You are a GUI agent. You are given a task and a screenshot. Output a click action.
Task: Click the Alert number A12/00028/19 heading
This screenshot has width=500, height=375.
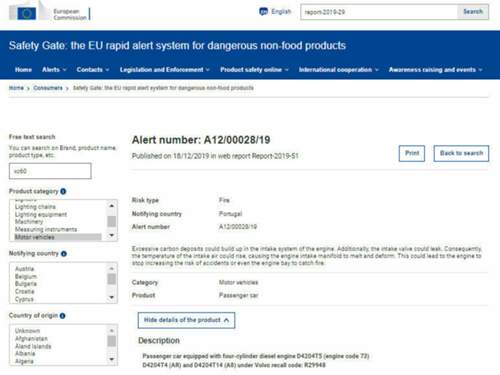(201, 140)
